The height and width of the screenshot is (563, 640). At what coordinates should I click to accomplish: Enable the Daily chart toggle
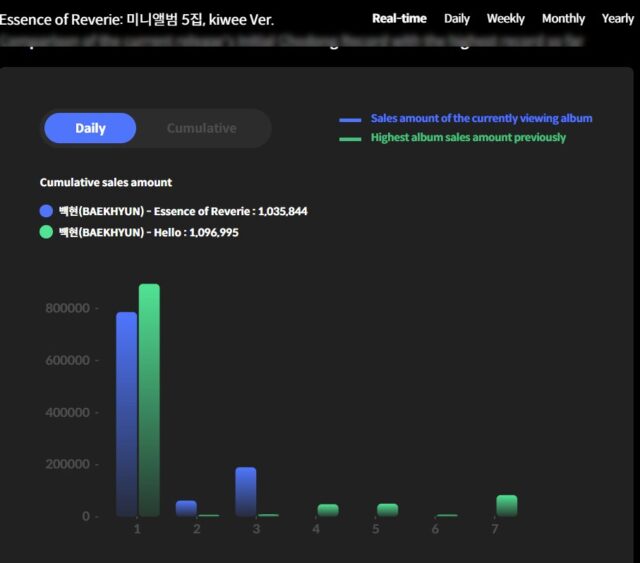(90, 128)
